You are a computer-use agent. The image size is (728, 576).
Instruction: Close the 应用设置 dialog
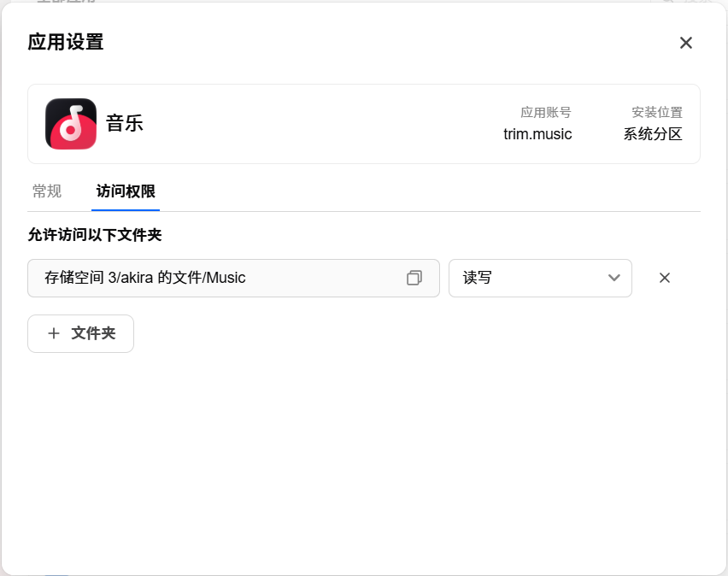(686, 43)
